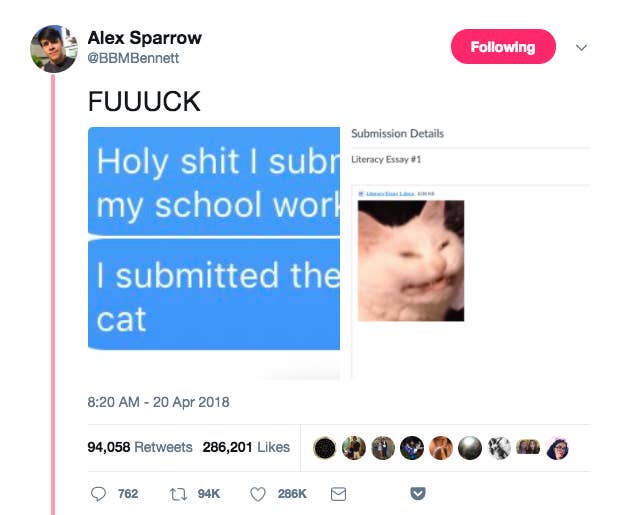Open the 286,201 Likes list
Image resolution: width=624 pixels, height=515 pixels.
[x=246, y=447]
